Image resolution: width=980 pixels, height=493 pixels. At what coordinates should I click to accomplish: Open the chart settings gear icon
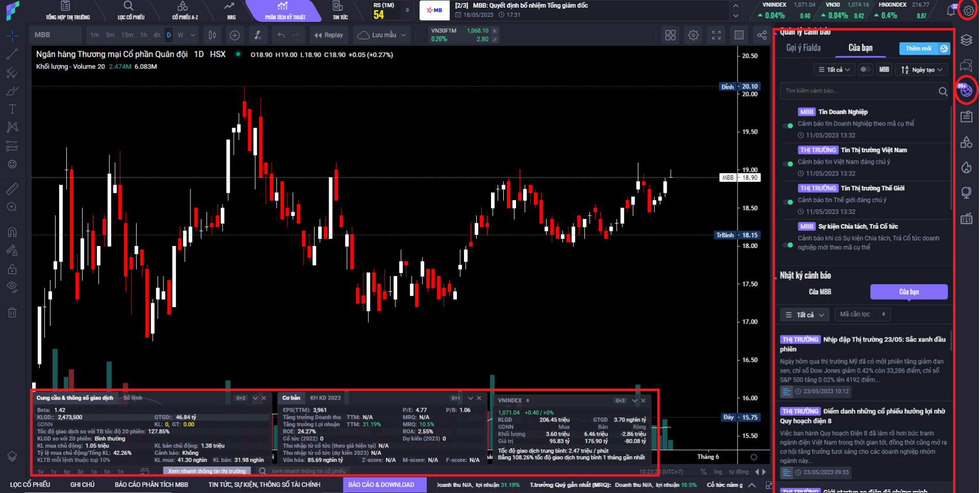[693, 35]
